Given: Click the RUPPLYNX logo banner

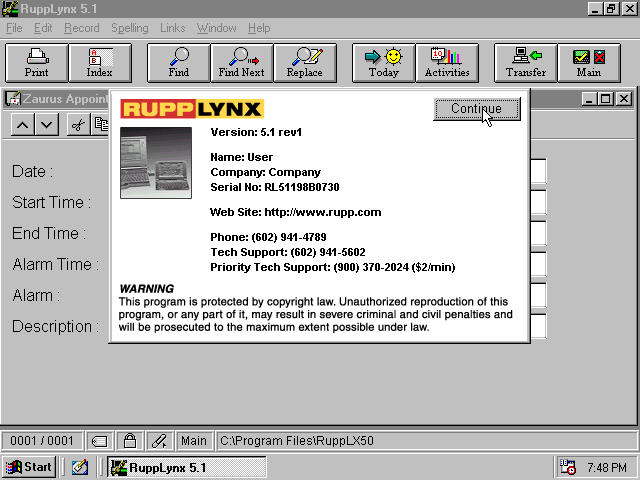Looking at the screenshot, I should (x=192, y=109).
